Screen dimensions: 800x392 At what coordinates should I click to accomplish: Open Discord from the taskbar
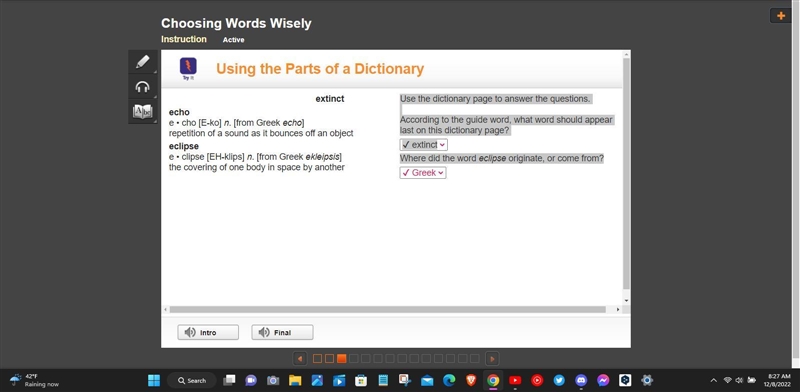coord(581,380)
